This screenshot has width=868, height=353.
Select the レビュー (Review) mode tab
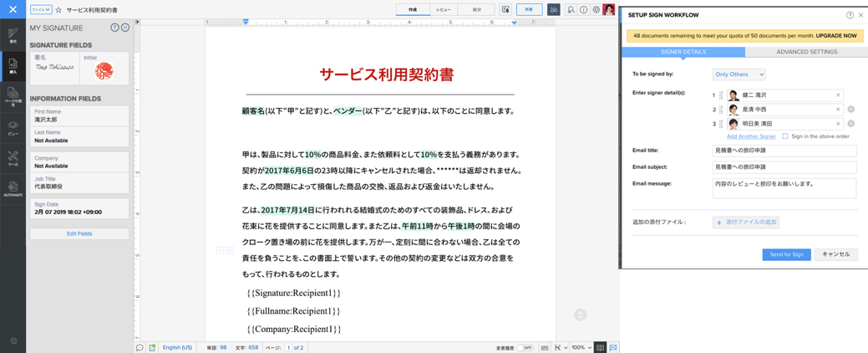coord(444,10)
